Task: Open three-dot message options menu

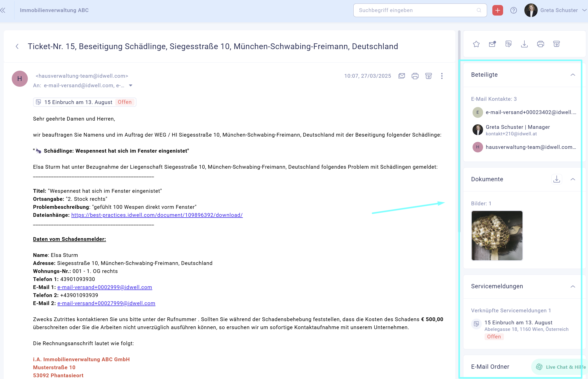Action: coord(442,76)
